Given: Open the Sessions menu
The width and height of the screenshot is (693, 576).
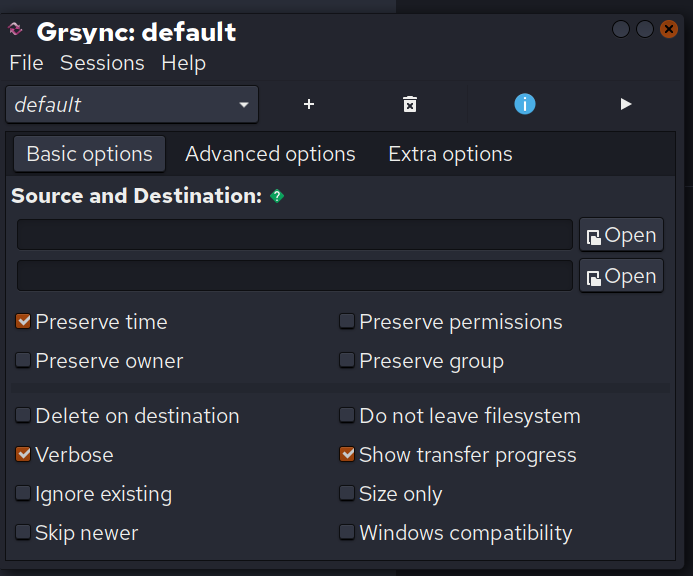Looking at the screenshot, I should [x=102, y=63].
